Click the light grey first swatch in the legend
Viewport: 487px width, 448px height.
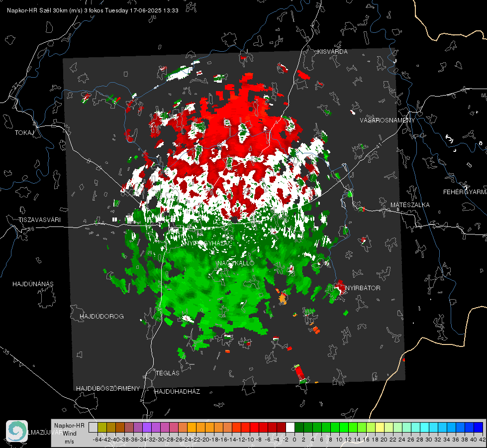(x=93, y=427)
